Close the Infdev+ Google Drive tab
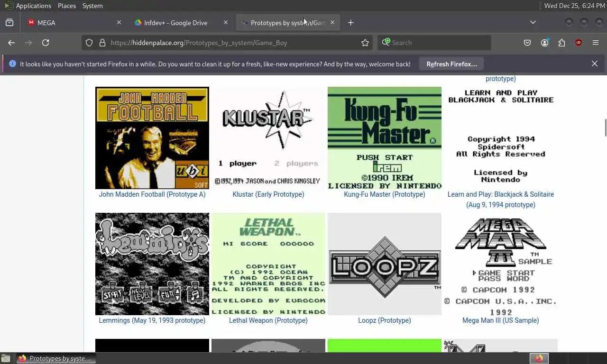The image size is (607, 364). pos(226,22)
